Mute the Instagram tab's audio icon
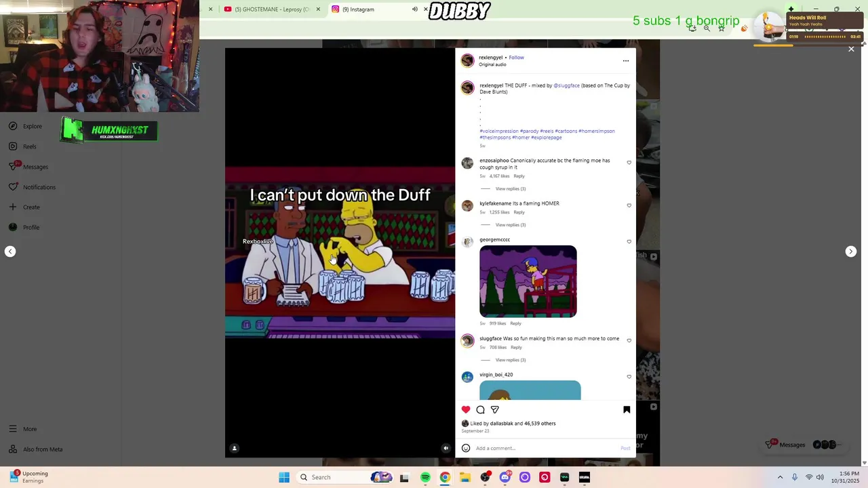The height and width of the screenshot is (488, 868). click(415, 9)
